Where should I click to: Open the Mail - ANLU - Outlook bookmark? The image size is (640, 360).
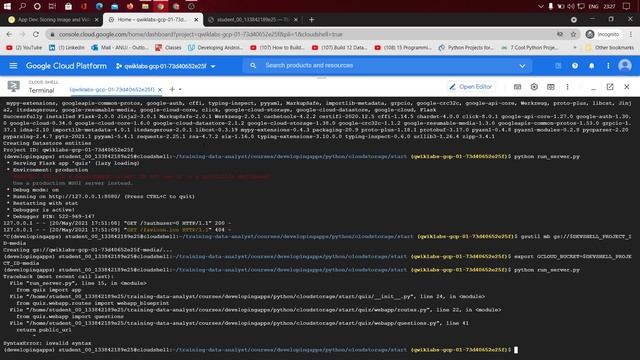[120, 48]
